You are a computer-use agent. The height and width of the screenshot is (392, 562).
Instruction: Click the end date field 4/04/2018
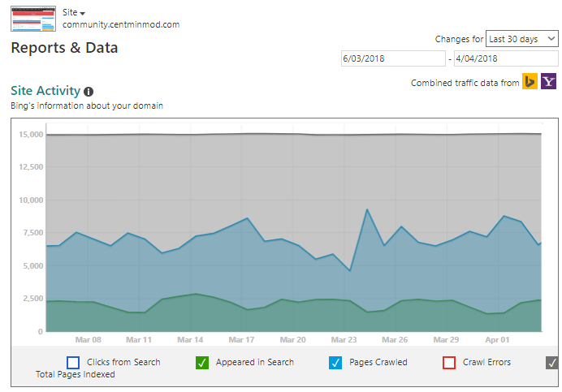pos(506,58)
